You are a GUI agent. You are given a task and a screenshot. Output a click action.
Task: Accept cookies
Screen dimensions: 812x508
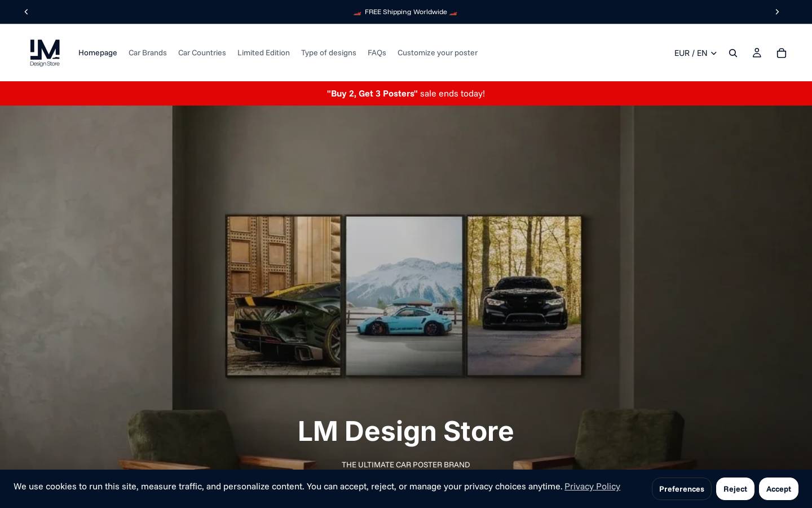779,489
